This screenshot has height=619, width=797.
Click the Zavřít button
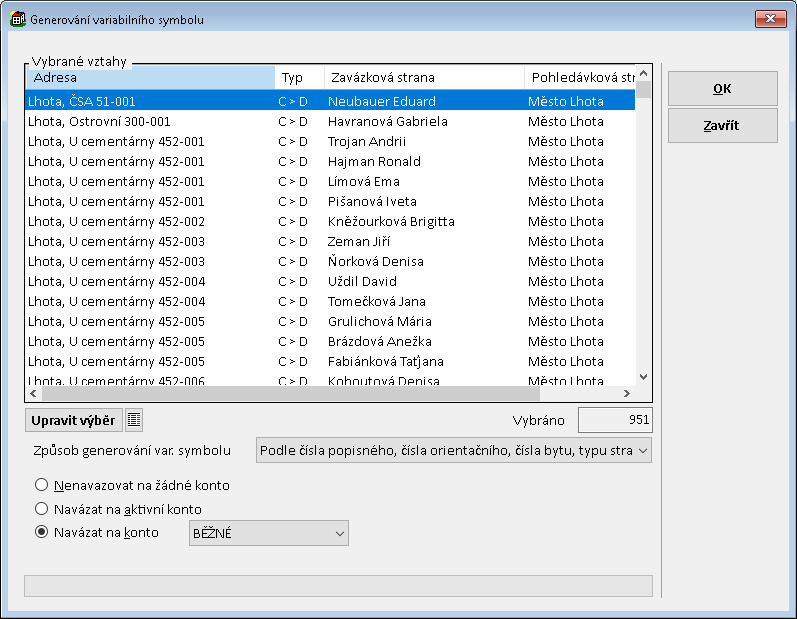(722, 126)
